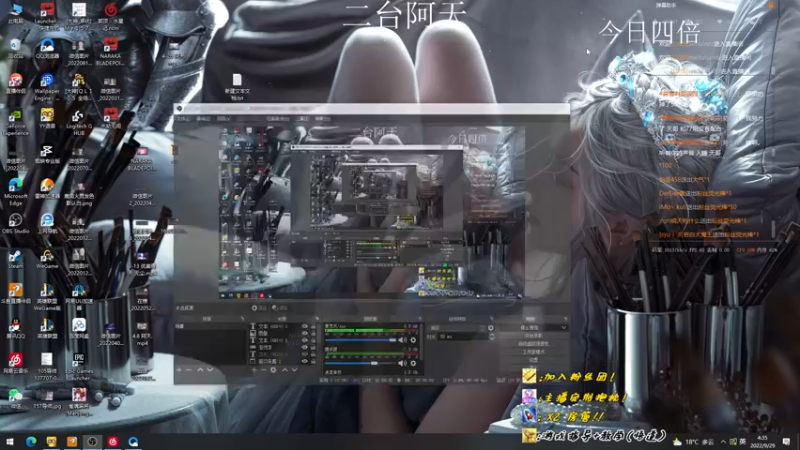Image resolution: width=800 pixels, height=450 pixels.
Task: Open OBS 视图 menu
Action: 223,118
